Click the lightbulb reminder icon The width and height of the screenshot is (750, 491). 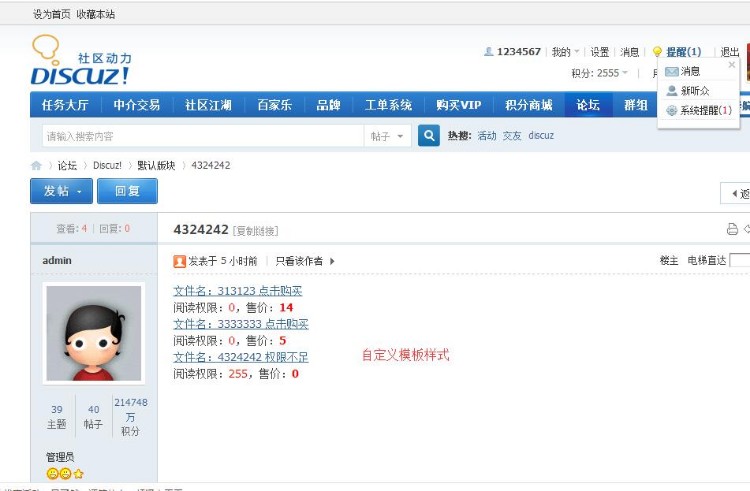pos(658,52)
